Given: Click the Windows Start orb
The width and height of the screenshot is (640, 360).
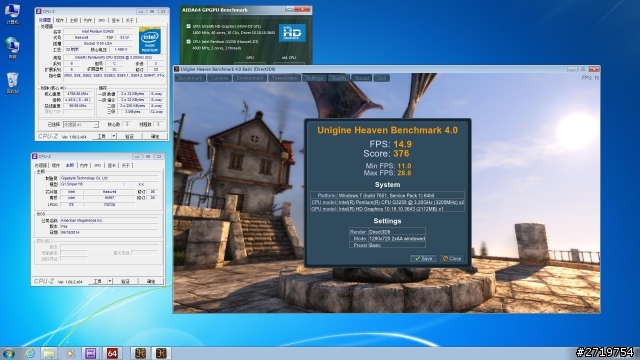Looking at the screenshot, I should tap(9, 353).
